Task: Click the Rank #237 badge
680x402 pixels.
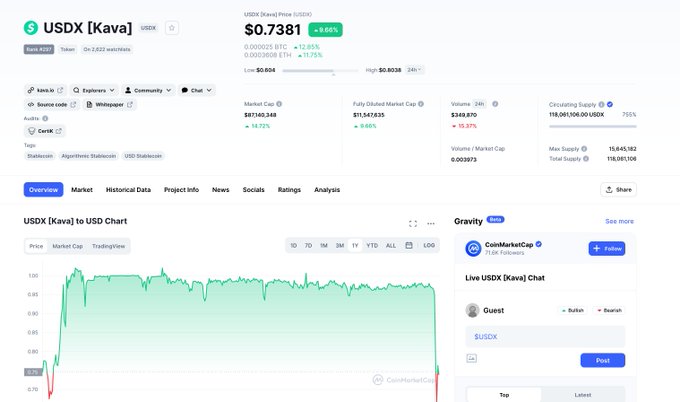Action: click(39, 49)
